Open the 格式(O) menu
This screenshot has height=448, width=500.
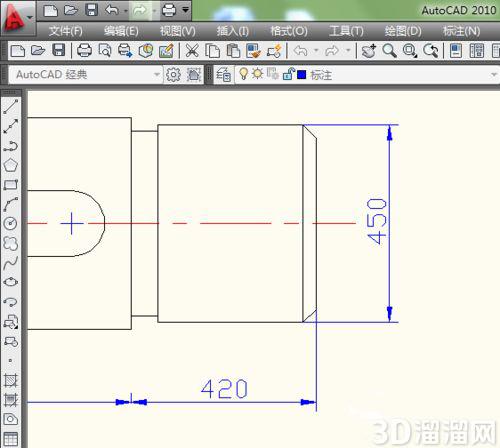coord(289,31)
